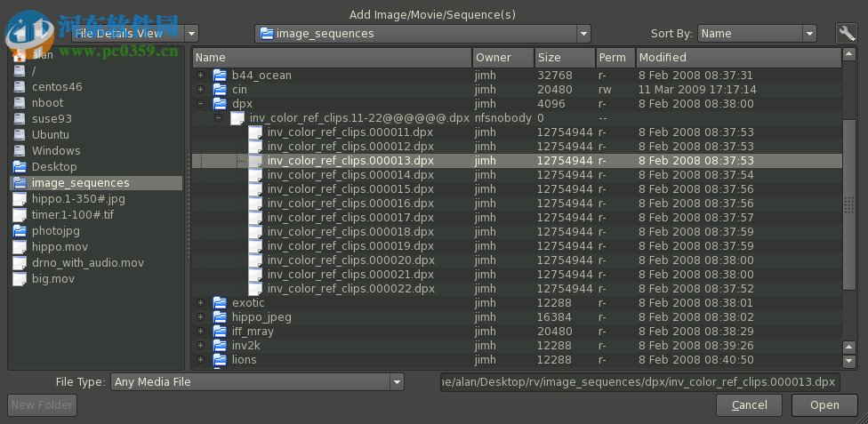
Task: Expand the lions folder
Action: click(200, 360)
